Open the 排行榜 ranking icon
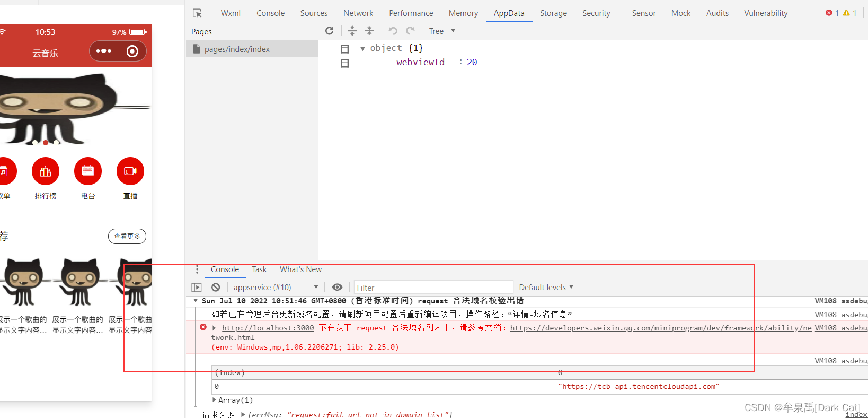 (46, 171)
